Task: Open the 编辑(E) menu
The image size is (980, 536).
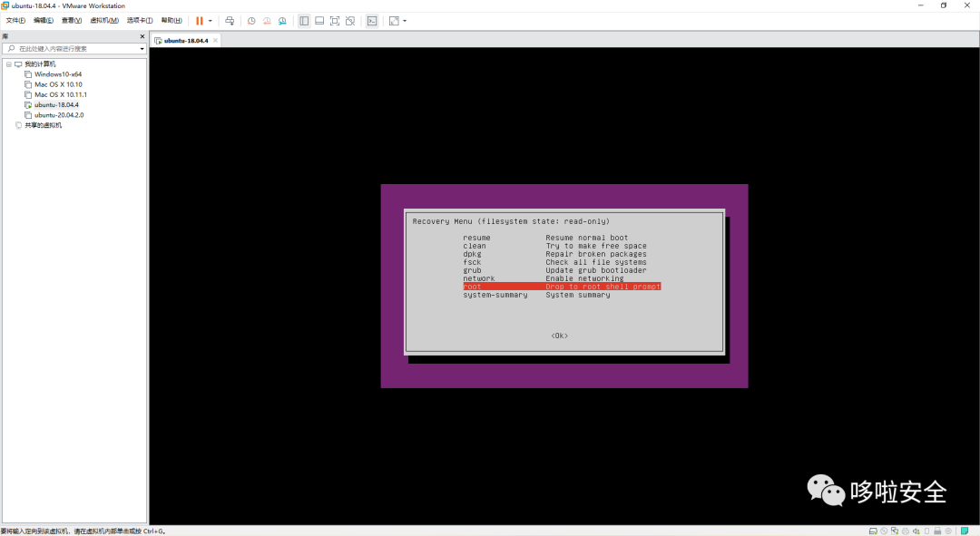Action: (44, 21)
